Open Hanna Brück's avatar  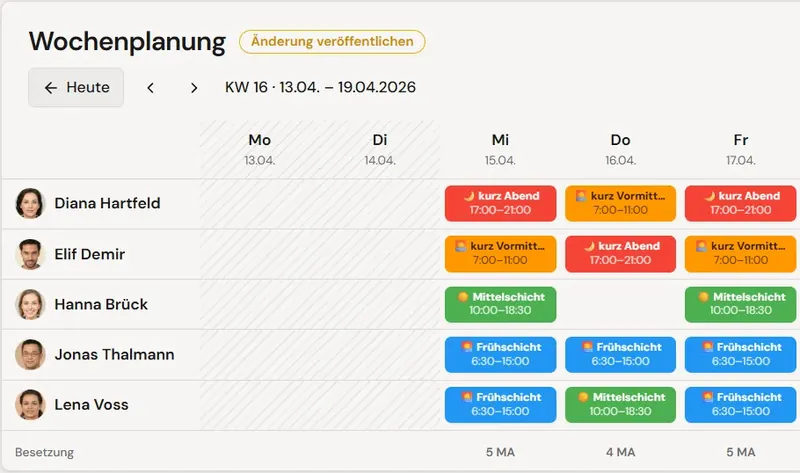tap(30, 304)
